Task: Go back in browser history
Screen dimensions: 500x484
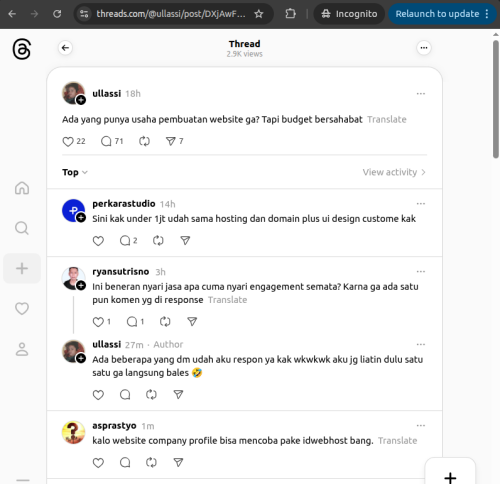Action: (12, 14)
